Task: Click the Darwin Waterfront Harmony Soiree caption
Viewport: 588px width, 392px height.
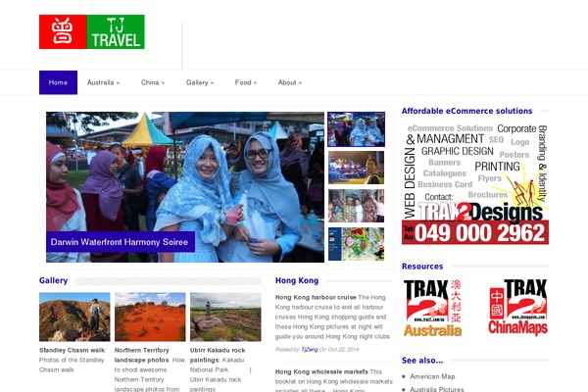Action: (x=120, y=242)
